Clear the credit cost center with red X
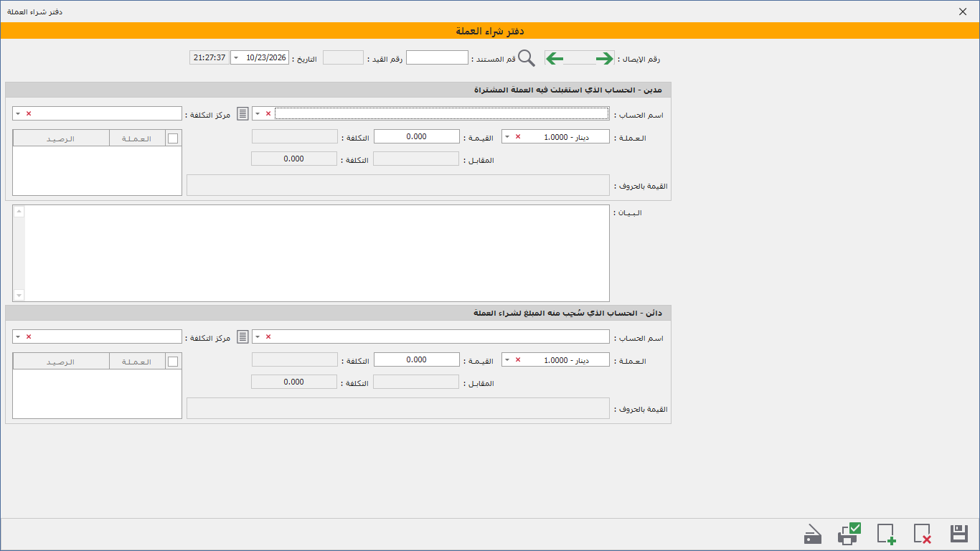The image size is (980, 551). click(x=29, y=336)
